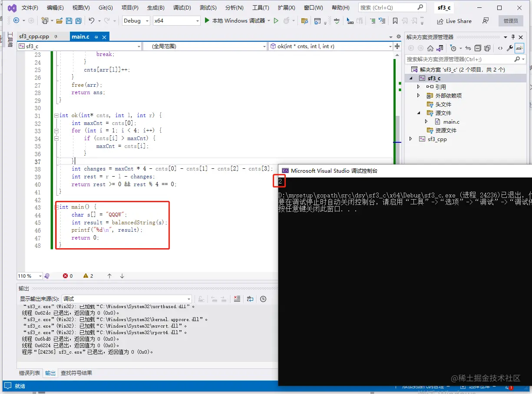Open the ok(int * cnts...) member dropdown
This screenshot has width=532, height=394.
pos(330,46)
